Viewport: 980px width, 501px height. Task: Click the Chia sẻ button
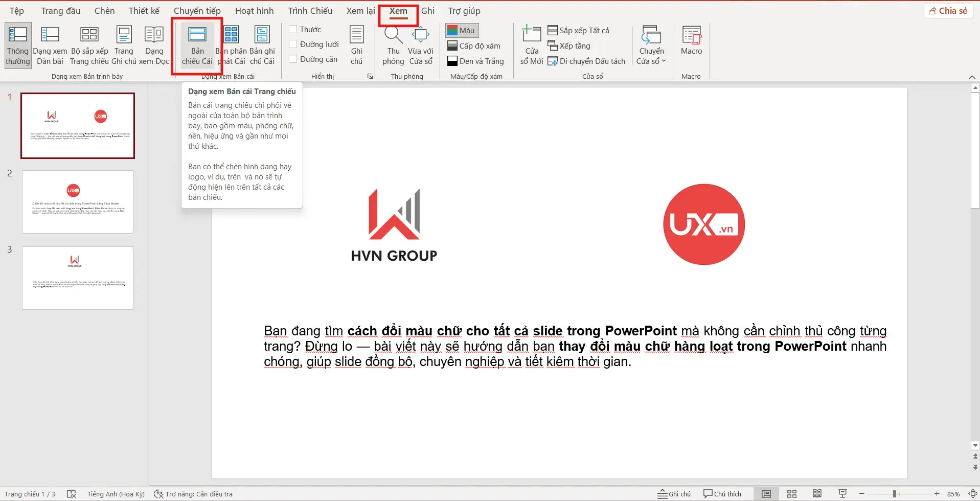coord(948,10)
